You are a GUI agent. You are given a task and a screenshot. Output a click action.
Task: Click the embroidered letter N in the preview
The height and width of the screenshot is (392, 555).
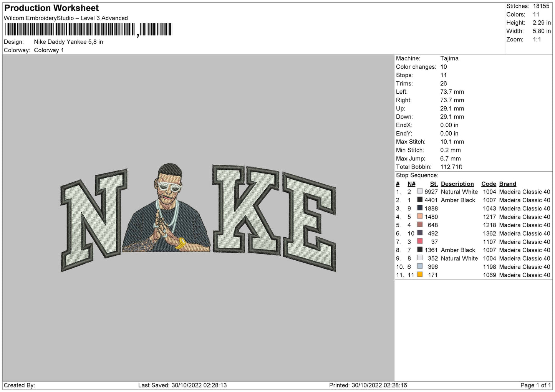tap(94, 220)
